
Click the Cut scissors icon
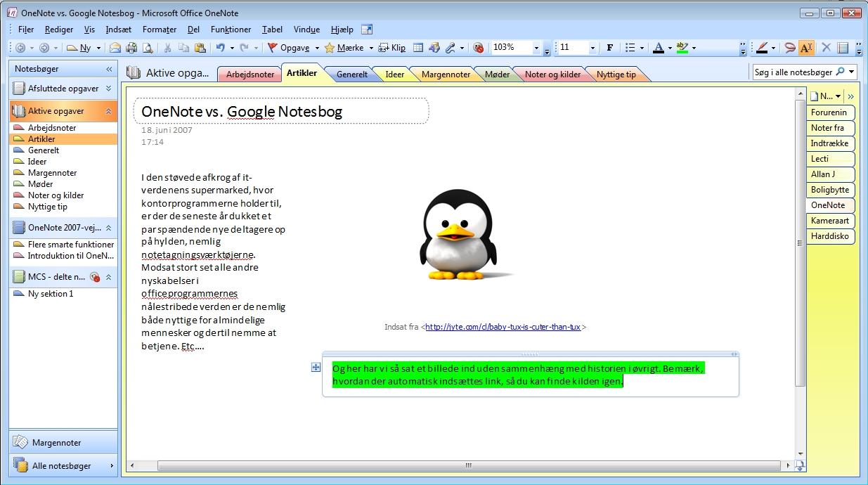pos(167,48)
